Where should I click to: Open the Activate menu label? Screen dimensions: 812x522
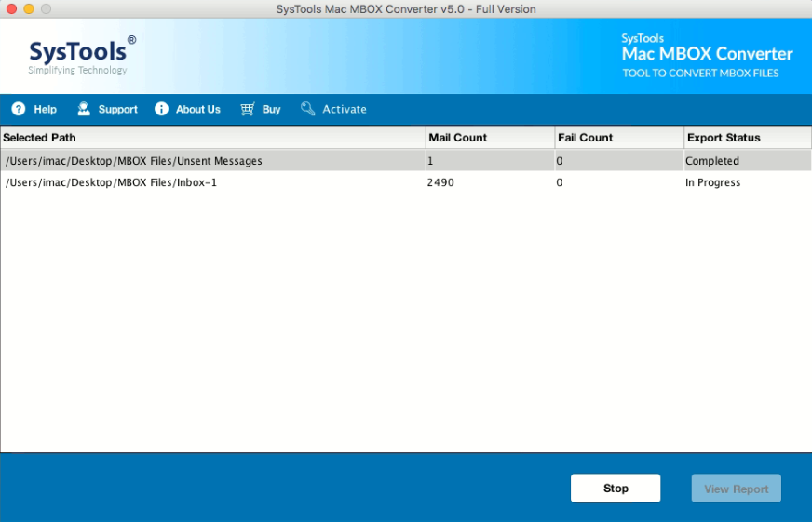click(345, 110)
